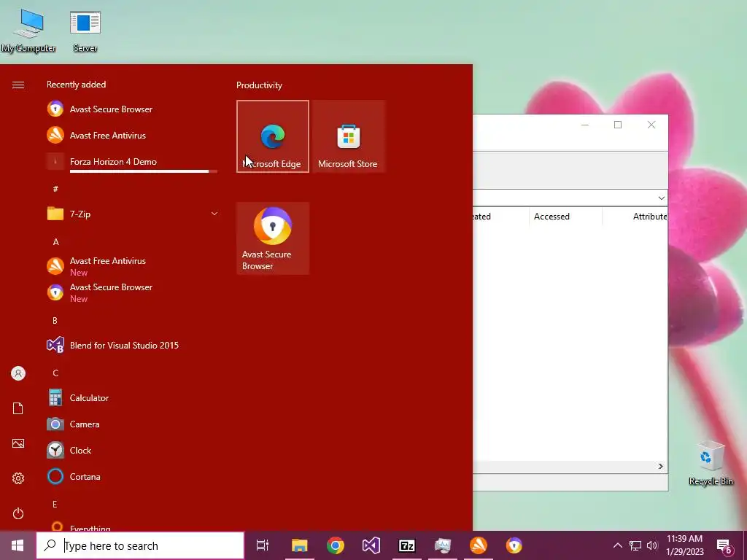Image resolution: width=747 pixels, height=560 pixels.
Task: Click the Recently added heading
Action: [x=76, y=85]
